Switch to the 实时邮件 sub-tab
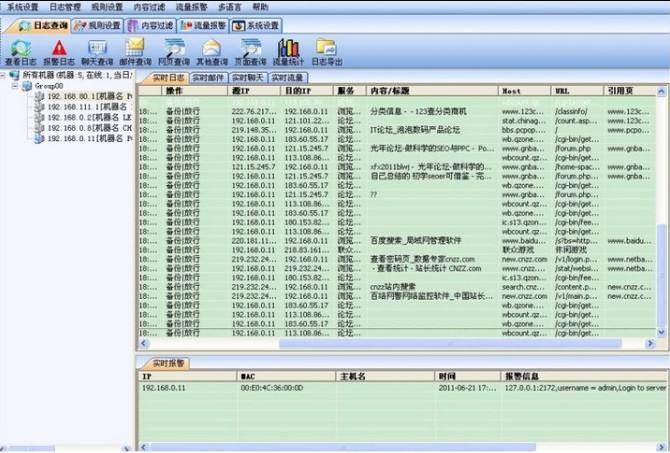 tap(208, 78)
